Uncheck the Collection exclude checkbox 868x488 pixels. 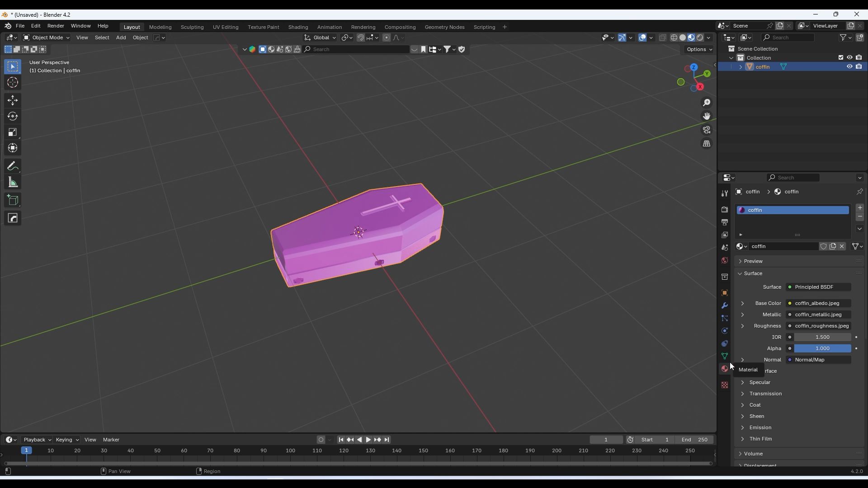point(841,58)
